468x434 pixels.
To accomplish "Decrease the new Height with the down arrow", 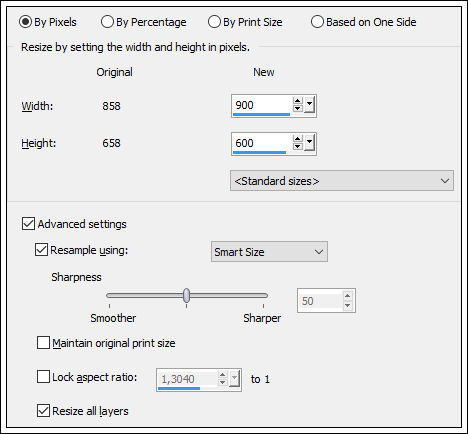I will 298,146.
